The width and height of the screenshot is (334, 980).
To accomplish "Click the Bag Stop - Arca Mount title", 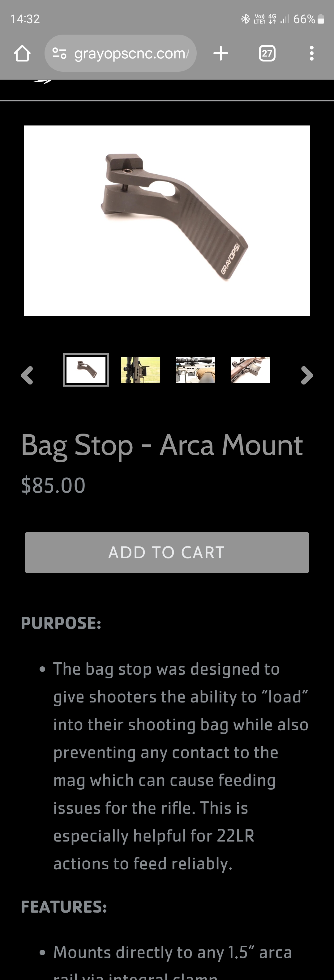I will [x=162, y=445].
